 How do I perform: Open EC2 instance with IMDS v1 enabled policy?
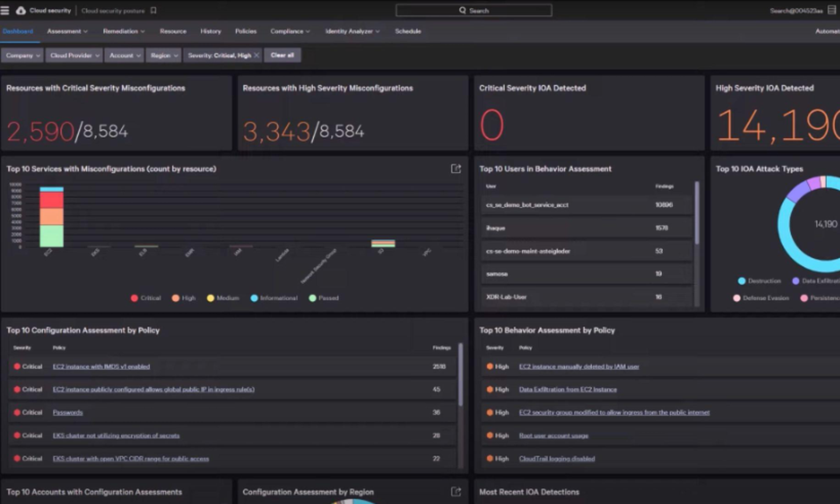101,367
